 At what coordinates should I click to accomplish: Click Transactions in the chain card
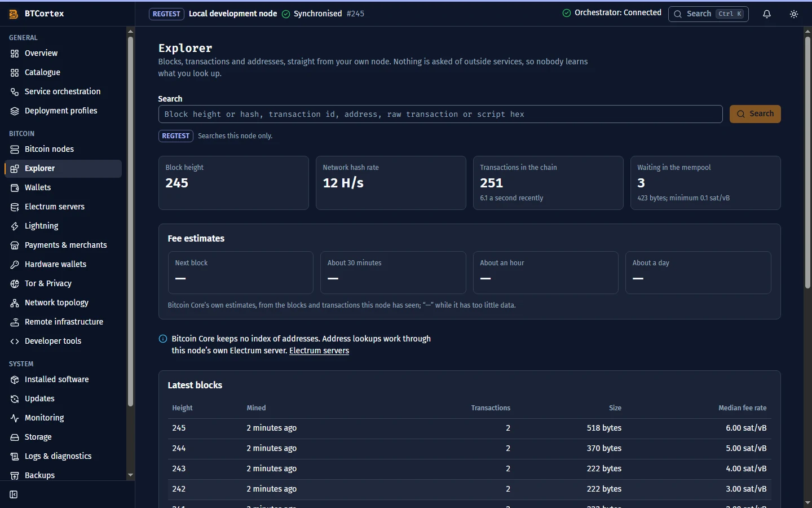click(548, 183)
